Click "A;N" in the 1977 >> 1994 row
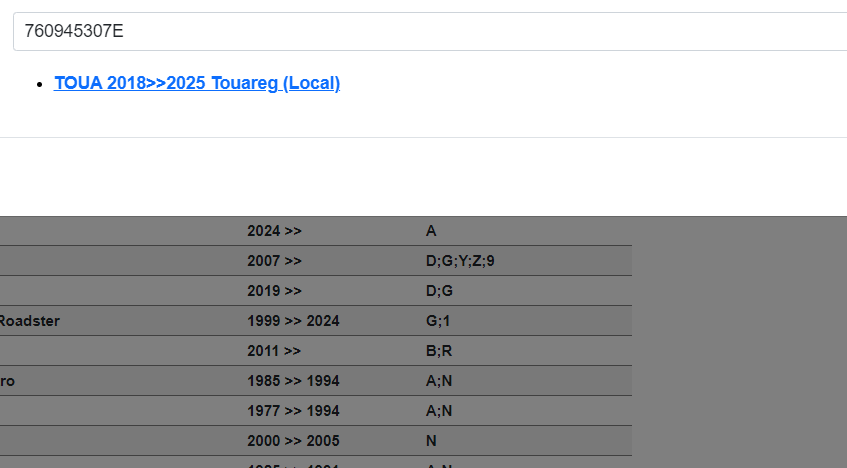 click(x=439, y=411)
